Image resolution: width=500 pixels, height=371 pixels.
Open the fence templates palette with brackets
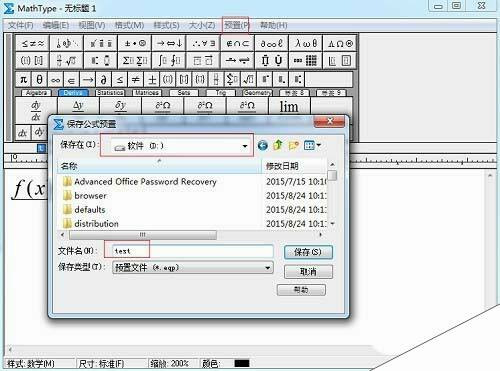click(32, 61)
